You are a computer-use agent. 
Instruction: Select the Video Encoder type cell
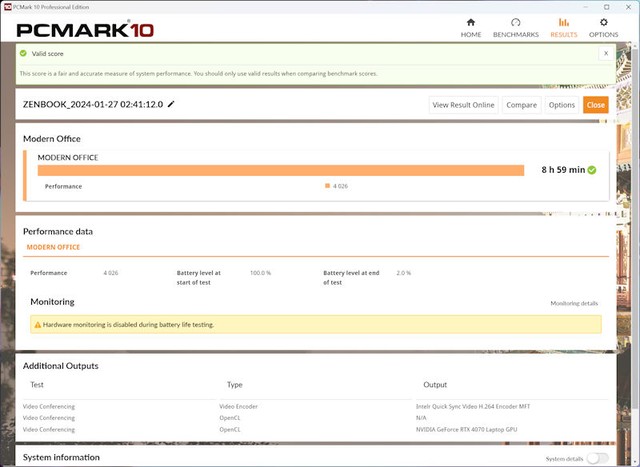[x=238, y=407]
